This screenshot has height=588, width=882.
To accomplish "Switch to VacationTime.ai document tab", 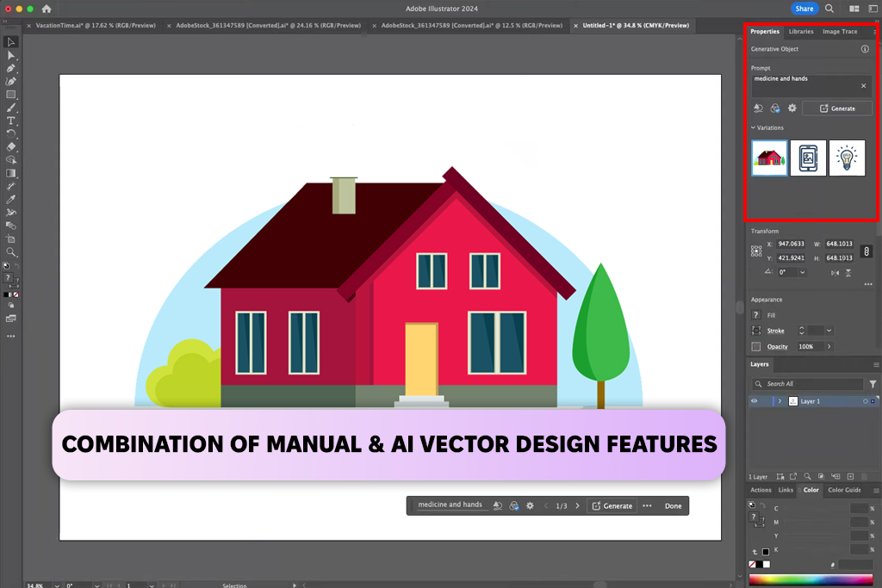I will [x=95, y=25].
